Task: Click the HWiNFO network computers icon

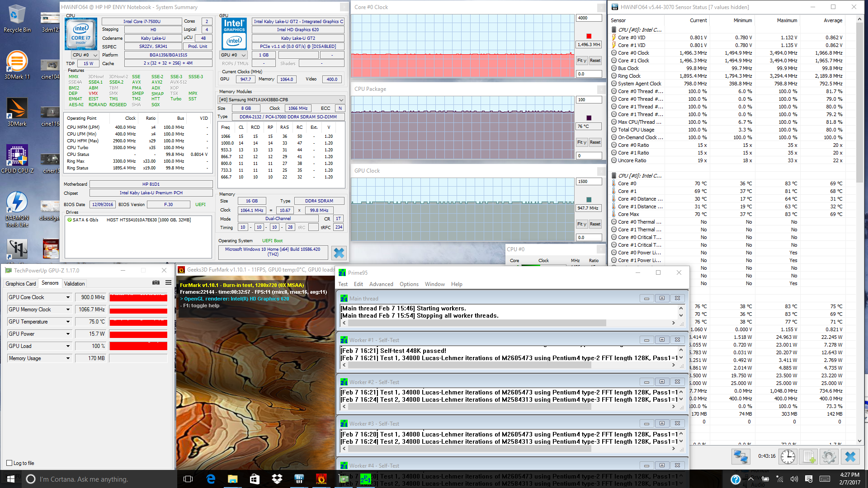Action: pos(741,457)
